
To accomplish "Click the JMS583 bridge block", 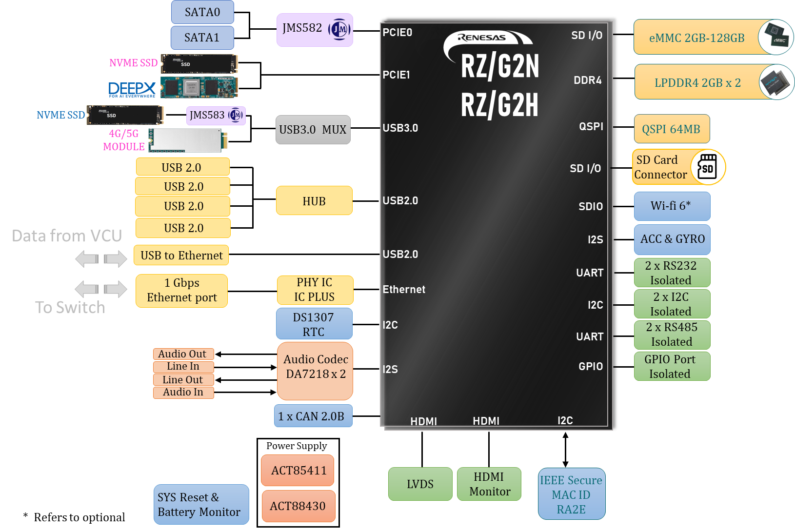I will click(x=216, y=116).
